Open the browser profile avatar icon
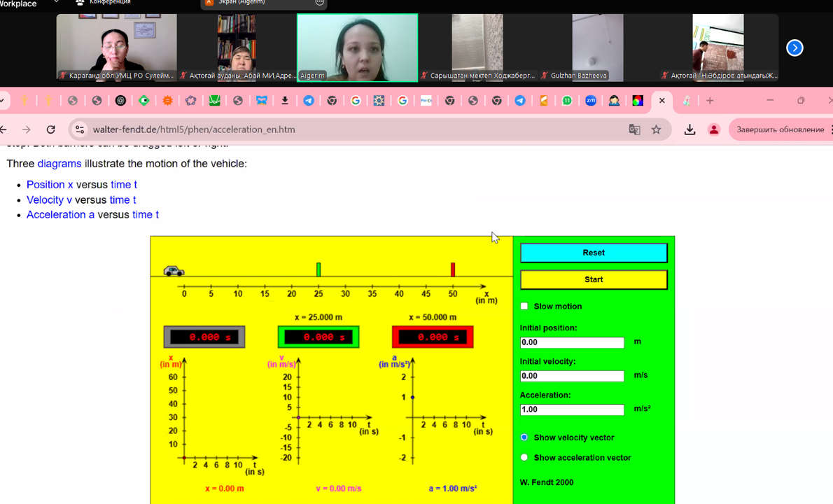Viewport: 833px width, 504px height. (x=713, y=129)
